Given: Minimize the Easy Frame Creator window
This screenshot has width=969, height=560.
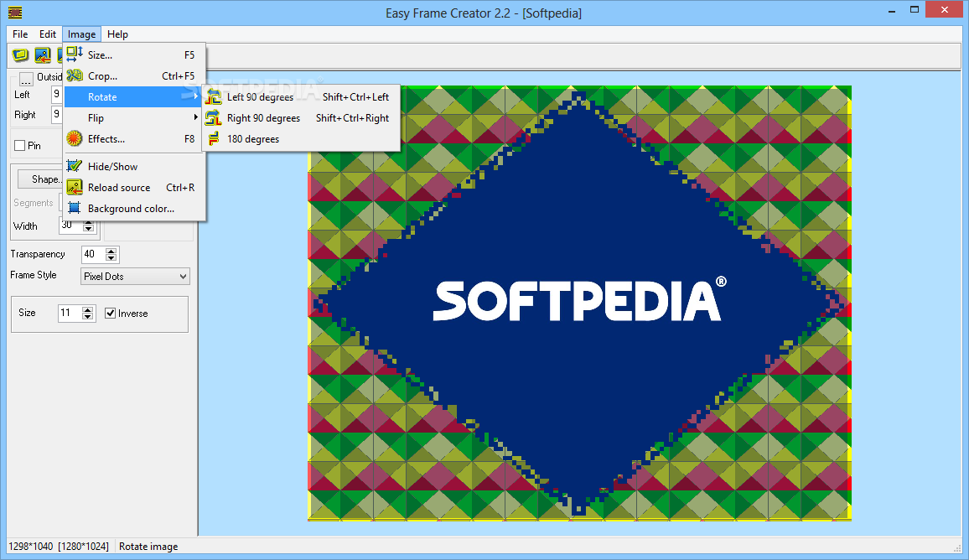Looking at the screenshot, I should pyautogui.click(x=892, y=11).
